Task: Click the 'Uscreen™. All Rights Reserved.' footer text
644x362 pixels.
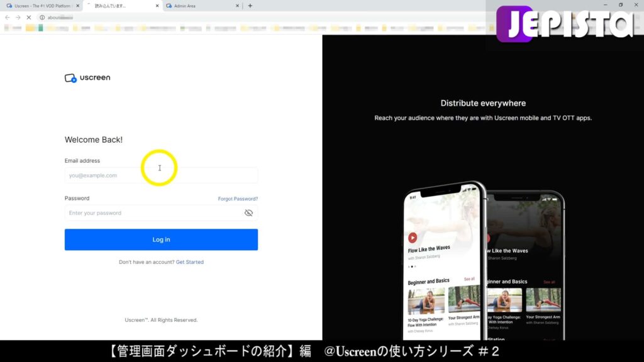Action: click(161, 320)
